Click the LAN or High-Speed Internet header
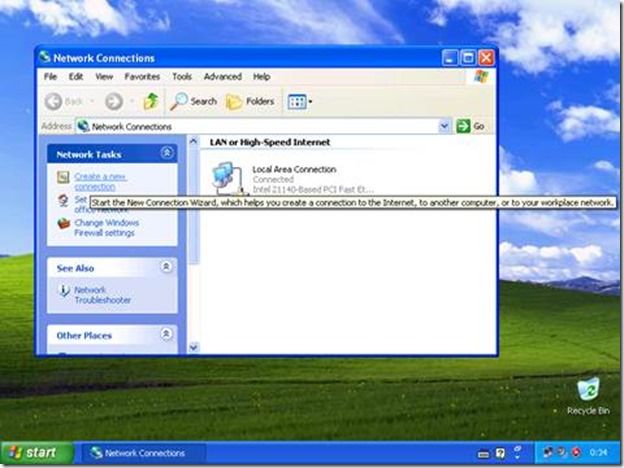 pyautogui.click(x=270, y=142)
